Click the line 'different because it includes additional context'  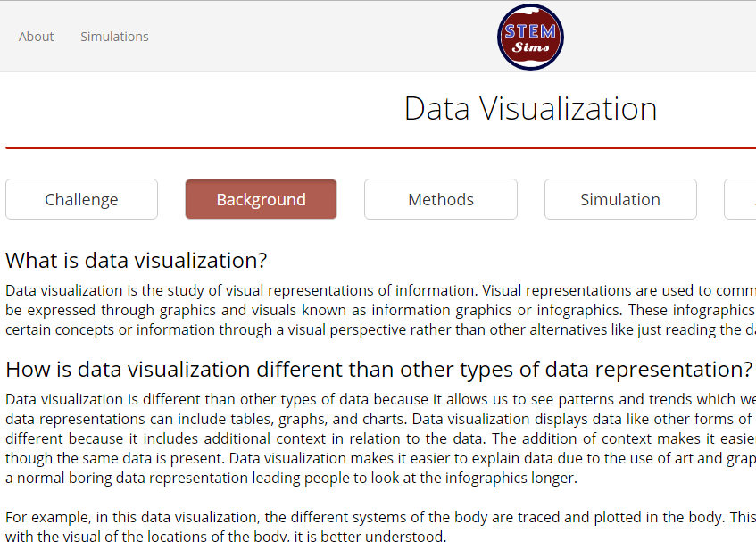[x=380, y=438]
